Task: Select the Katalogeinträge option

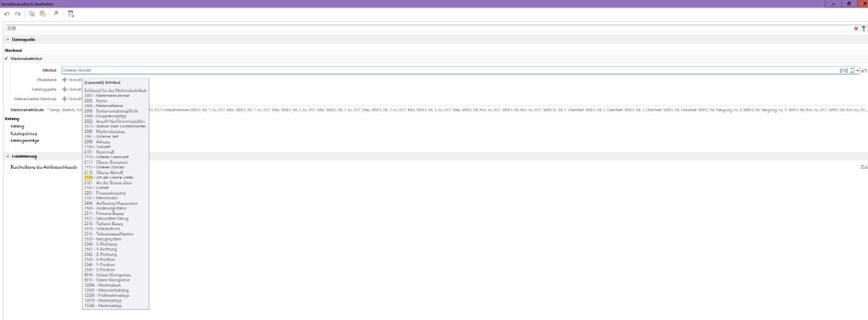Action: [25, 140]
